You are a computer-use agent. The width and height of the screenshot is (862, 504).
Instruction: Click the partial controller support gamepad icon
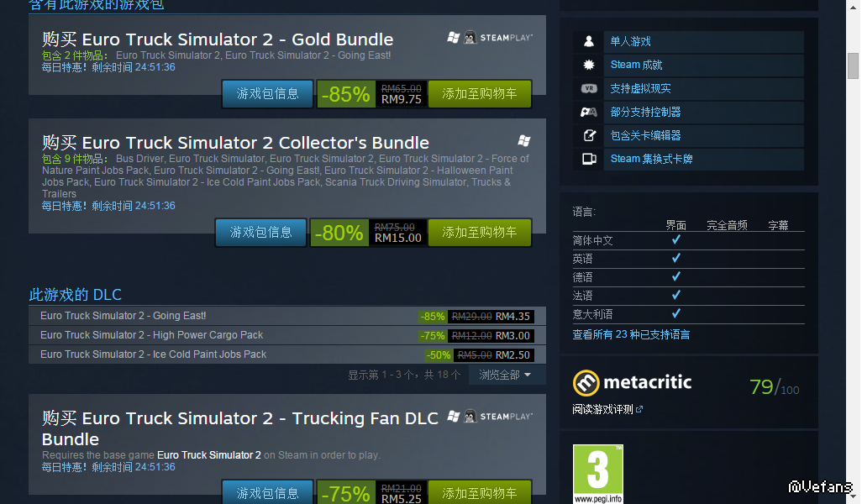click(589, 112)
